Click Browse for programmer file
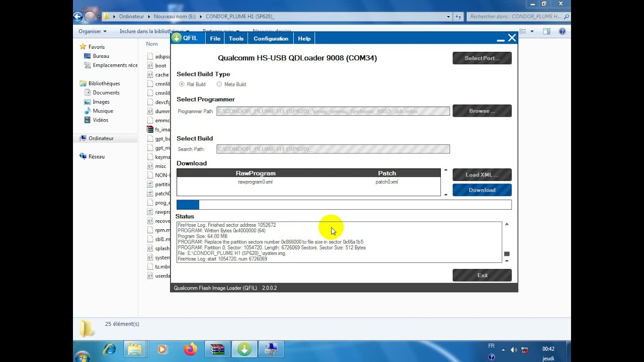The height and width of the screenshot is (362, 644). click(x=482, y=111)
